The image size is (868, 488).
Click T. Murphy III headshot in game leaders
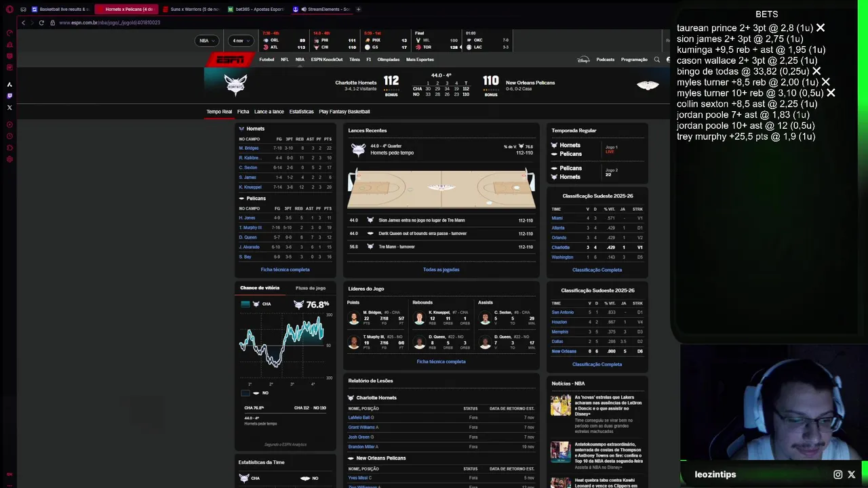coord(353,342)
